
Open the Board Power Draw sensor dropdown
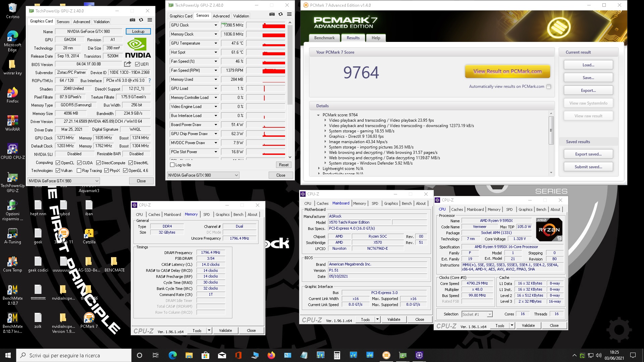click(x=216, y=125)
